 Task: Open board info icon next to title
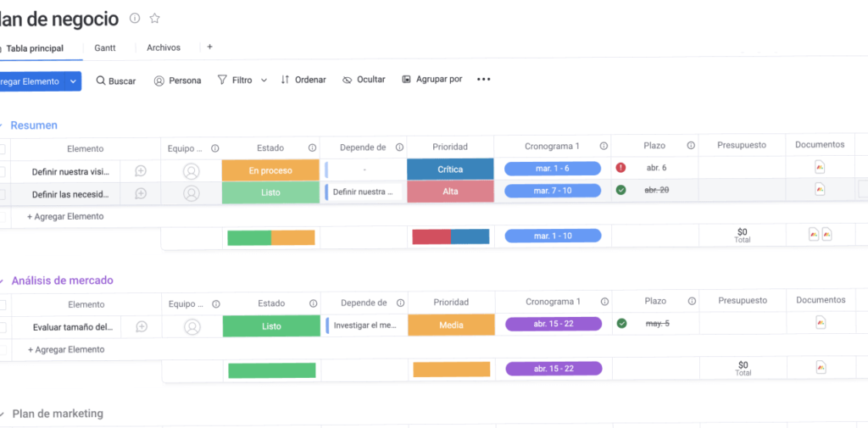[x=135, y=19]
